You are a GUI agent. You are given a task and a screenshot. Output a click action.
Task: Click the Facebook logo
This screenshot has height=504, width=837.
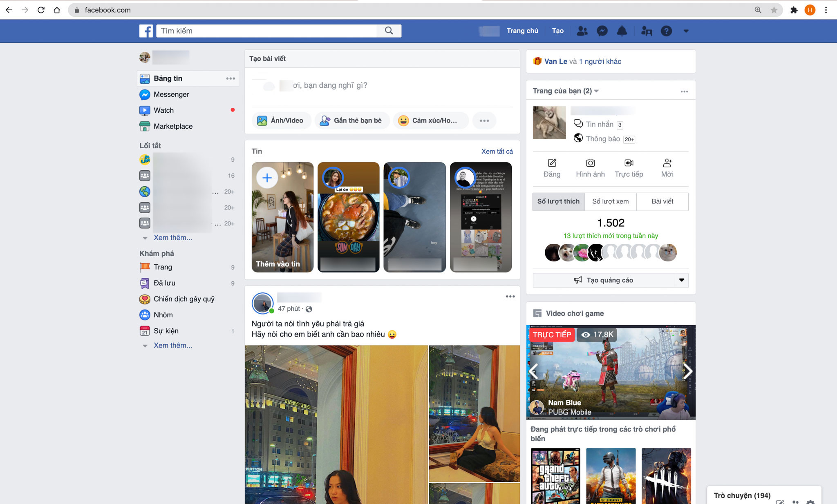point(146,31)
